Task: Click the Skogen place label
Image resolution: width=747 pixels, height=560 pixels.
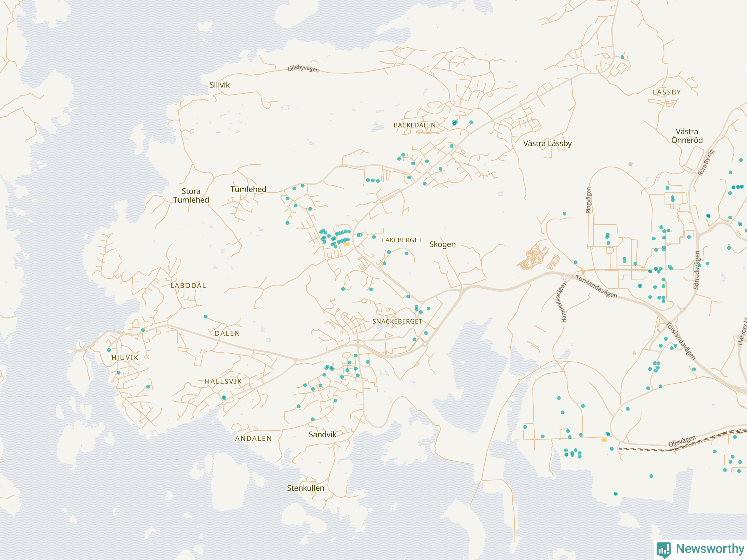Action: point(442,244)
